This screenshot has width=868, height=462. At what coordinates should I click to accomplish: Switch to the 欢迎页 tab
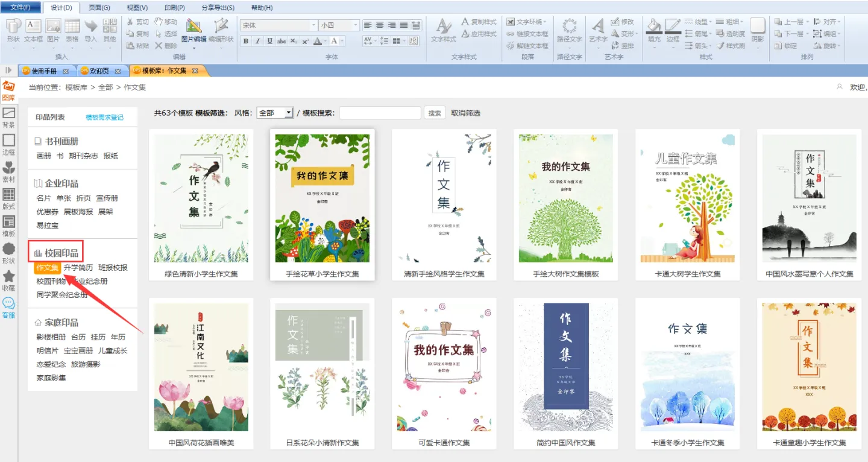[100, 71]
